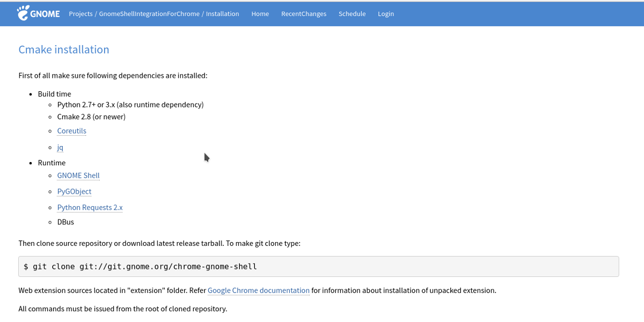Click 'Then clone source repository' paragraph

coord(159,243)
